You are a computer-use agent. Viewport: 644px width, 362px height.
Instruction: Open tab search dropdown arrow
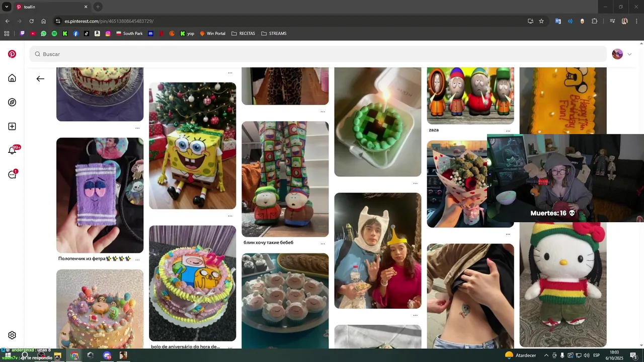[x=7, y=7]
